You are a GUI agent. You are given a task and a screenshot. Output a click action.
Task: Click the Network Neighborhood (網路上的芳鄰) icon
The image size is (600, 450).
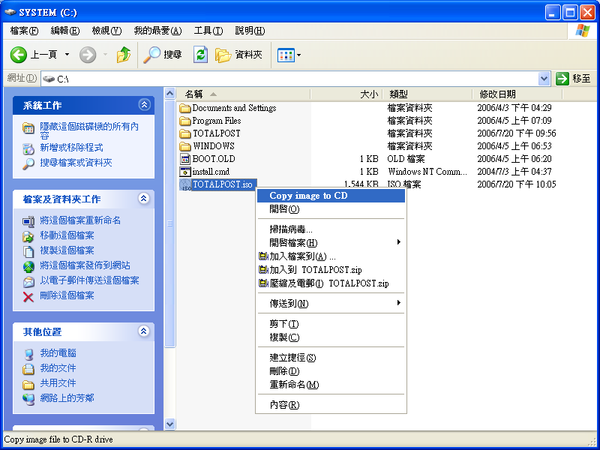tap(28, 399)
